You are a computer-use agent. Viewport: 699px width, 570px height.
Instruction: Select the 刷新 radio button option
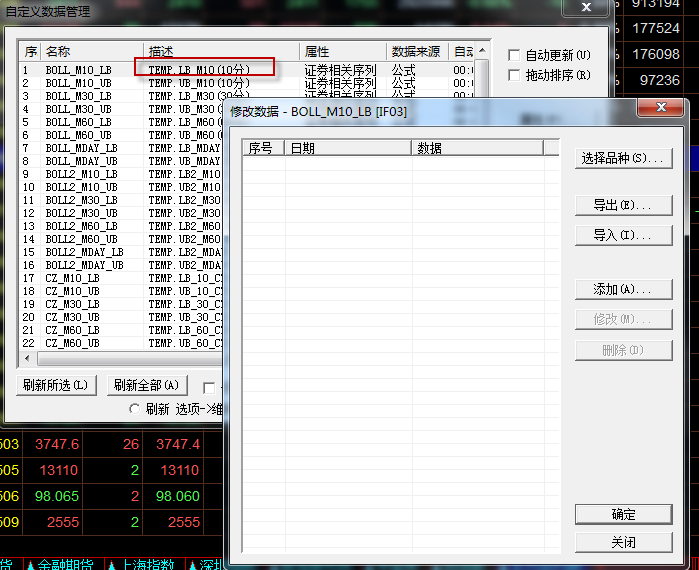pyautogui.click(x=135, y=409)
